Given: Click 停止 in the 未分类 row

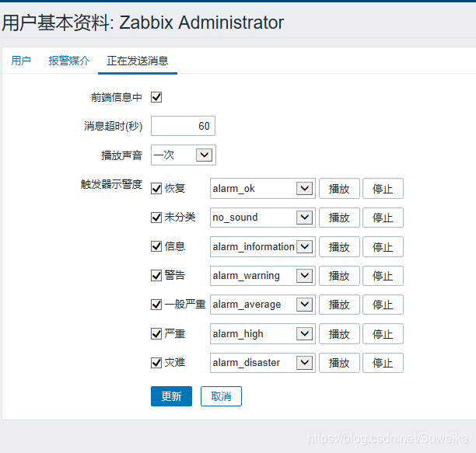Looking at the screenshot, I should click(x=383, y=218).
